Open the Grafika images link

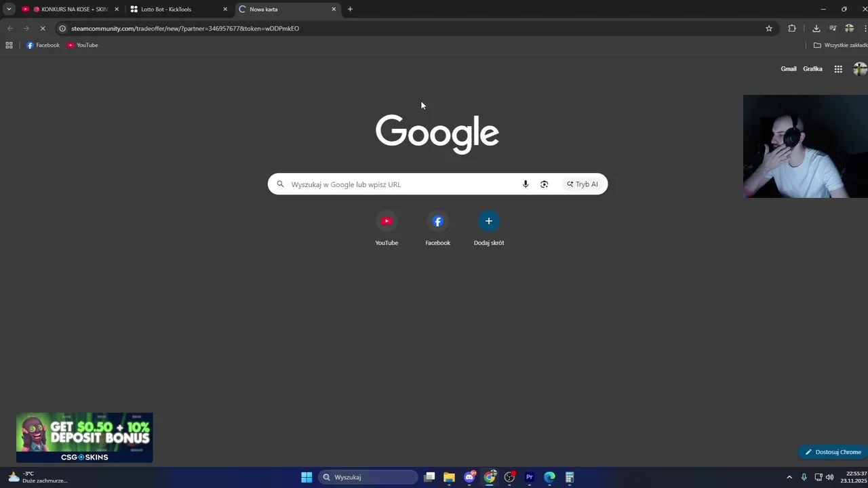[812, 69]
